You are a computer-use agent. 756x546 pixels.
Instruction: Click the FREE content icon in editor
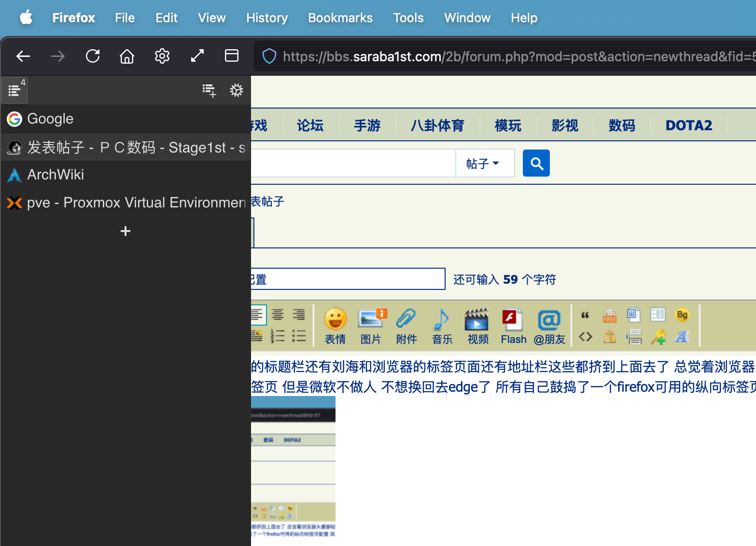tap(610, 315)
